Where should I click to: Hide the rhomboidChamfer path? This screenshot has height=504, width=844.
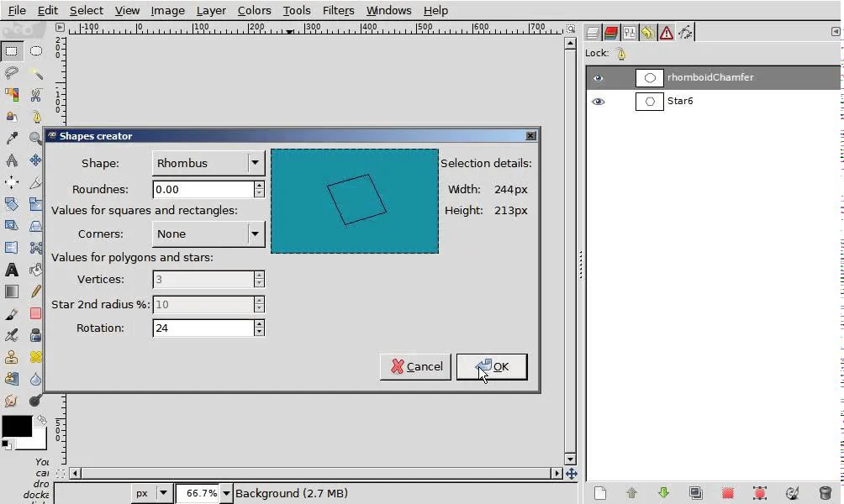point(598,78)
